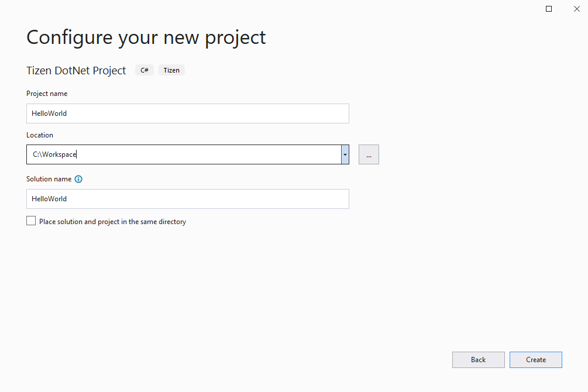
Task: Click the Location label
Action: [40, 135]
